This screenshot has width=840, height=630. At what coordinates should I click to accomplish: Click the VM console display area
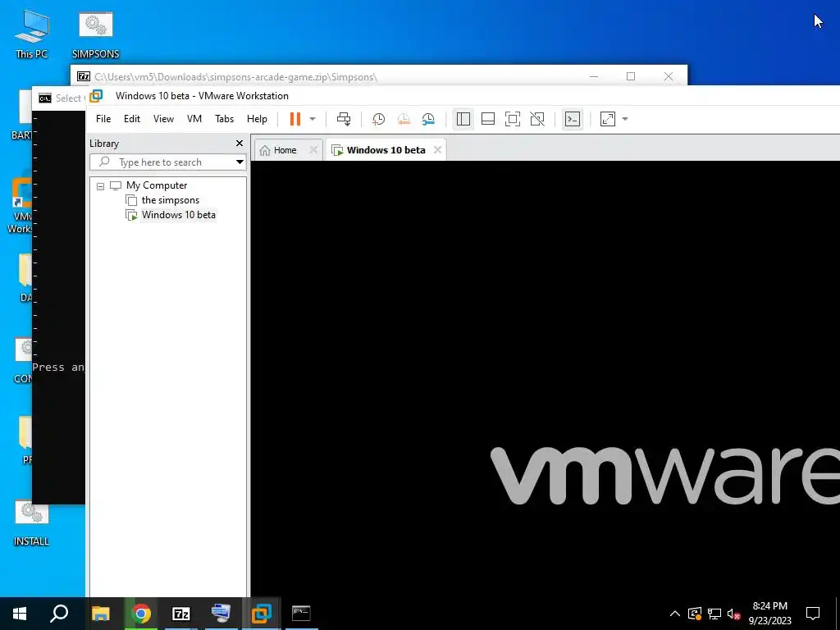pyautogui.click(x=545, y=378)
